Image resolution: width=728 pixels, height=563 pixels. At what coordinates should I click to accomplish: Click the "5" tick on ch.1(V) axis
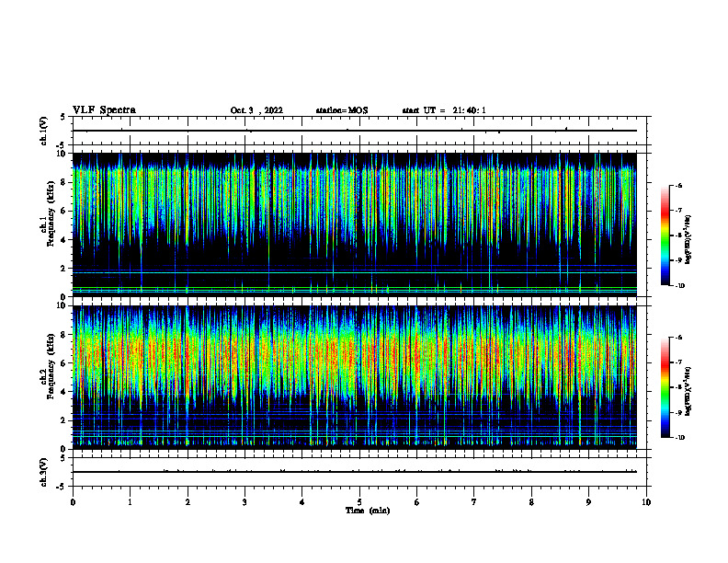point(63,117)
